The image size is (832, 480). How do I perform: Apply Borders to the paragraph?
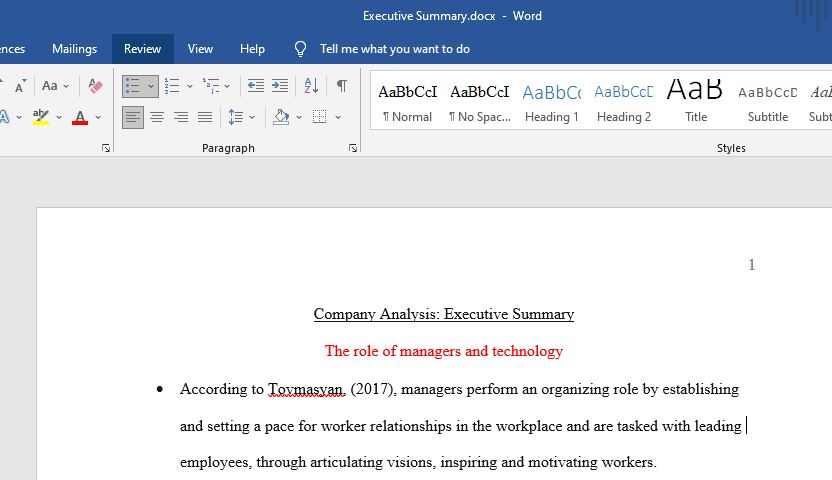(x=319, y=117)
